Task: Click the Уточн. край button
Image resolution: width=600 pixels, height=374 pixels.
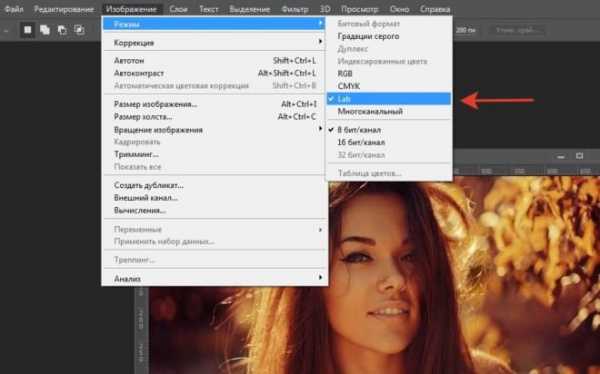Action: pos(517,30)
